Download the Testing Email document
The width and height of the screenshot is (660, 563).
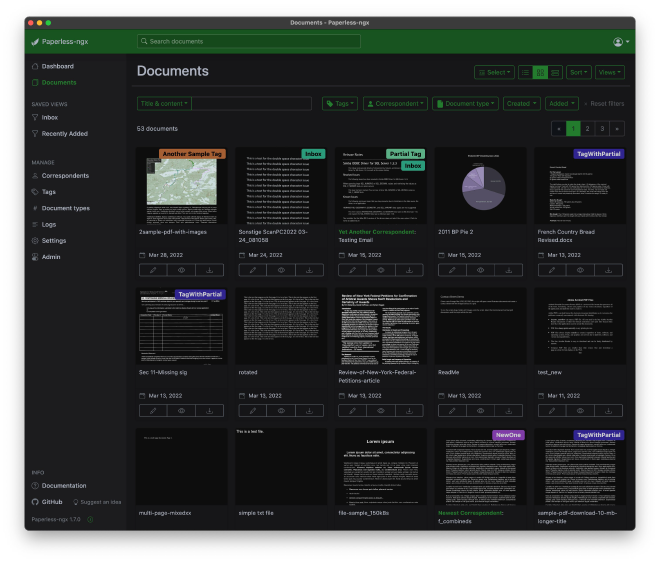[409, 270]
